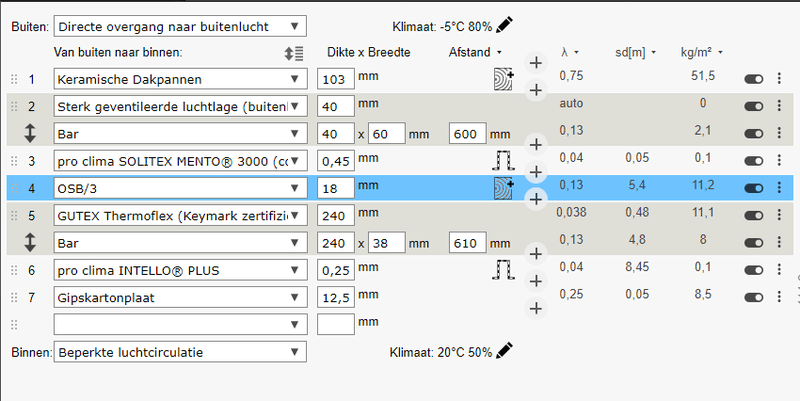Open the three-dot menu for Gipskartonplaat
Screen dimensions: 800x401
click(778, 295)
